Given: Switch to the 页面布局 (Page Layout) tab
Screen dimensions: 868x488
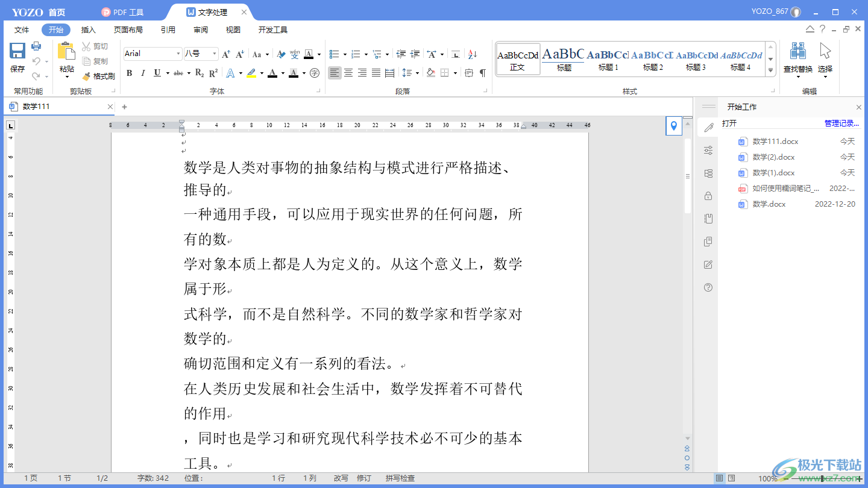Looking at the screenshot, I should [x=128, y=30].
